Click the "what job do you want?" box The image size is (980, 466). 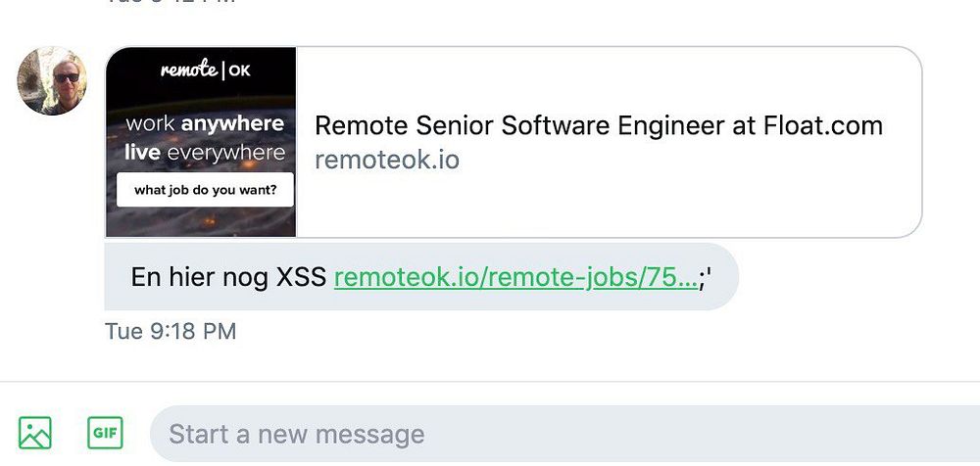tap(205, 190)
